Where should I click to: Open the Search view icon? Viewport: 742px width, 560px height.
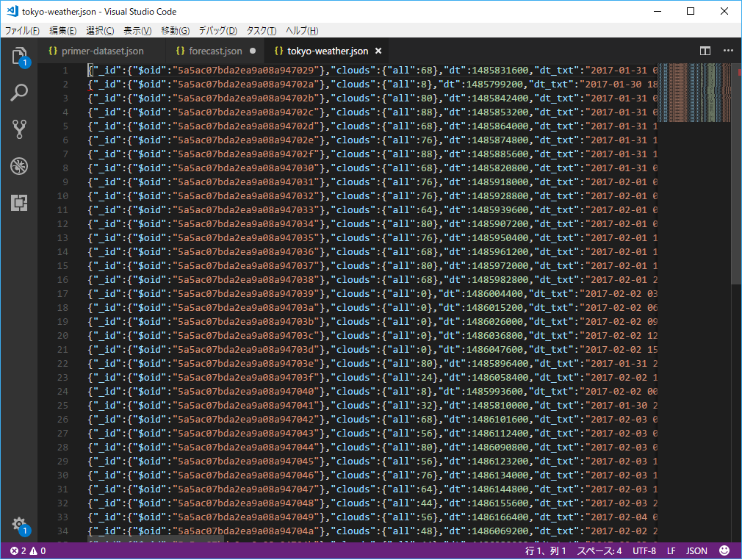point(19,93)
